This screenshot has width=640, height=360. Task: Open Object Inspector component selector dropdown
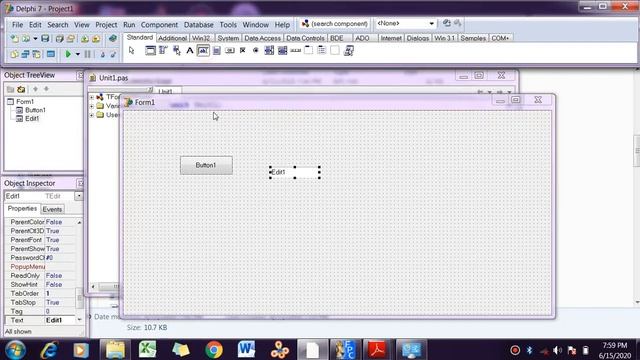click(x=78, y=196)
